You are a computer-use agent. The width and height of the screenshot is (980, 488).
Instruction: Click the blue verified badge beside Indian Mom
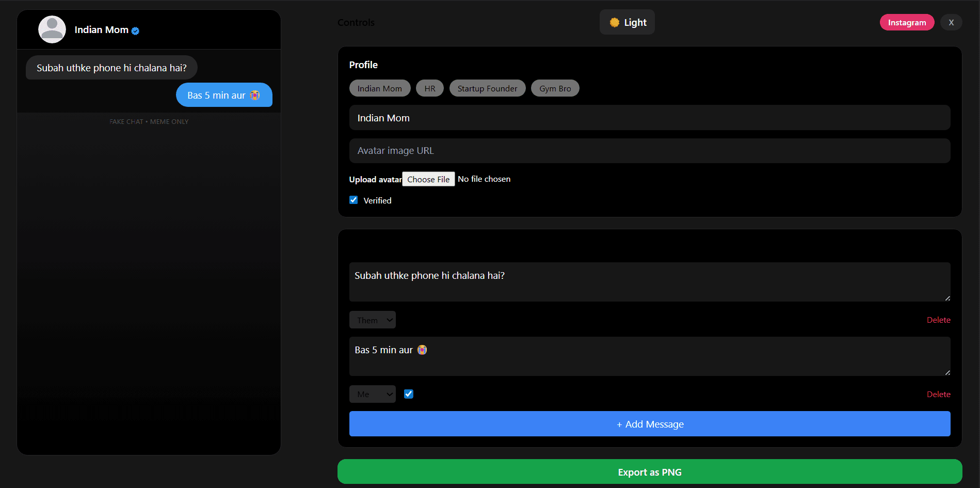[135, 31]
